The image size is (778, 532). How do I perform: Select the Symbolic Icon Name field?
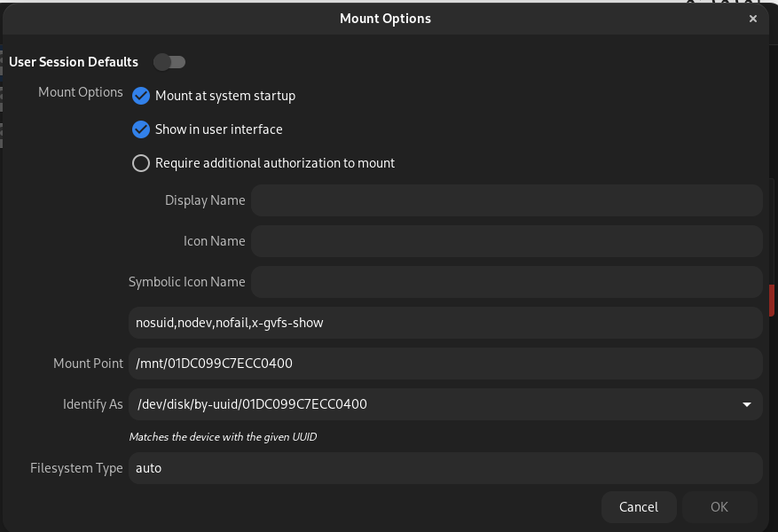click(507, 282)
